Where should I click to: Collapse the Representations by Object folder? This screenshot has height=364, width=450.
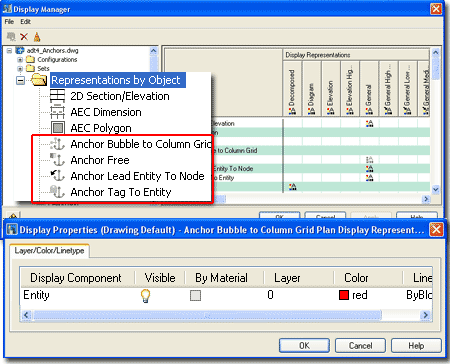20,80
